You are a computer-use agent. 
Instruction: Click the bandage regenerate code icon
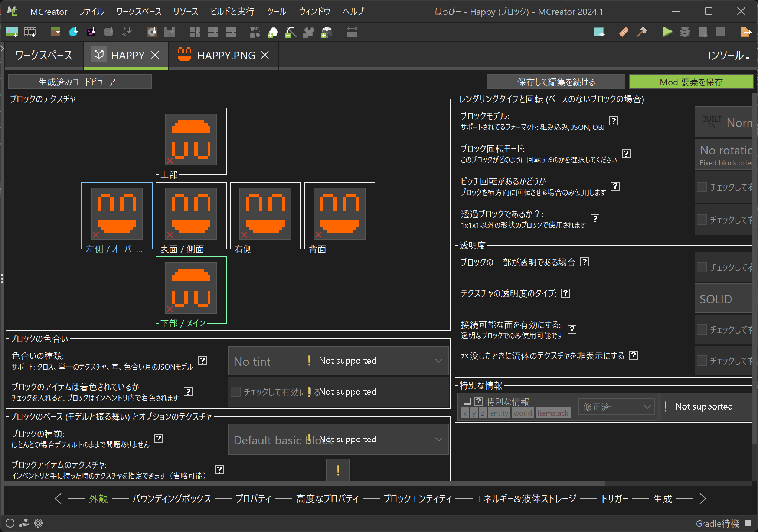[x=624, y=32]
